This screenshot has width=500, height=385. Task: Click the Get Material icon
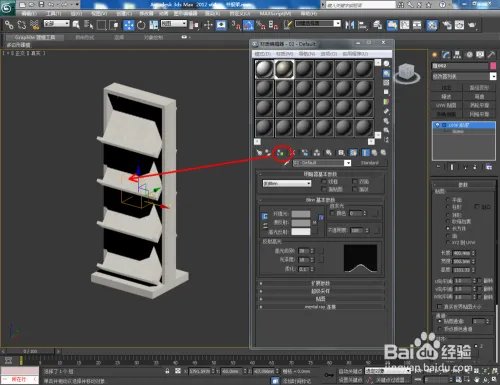[x=259, y=152]
